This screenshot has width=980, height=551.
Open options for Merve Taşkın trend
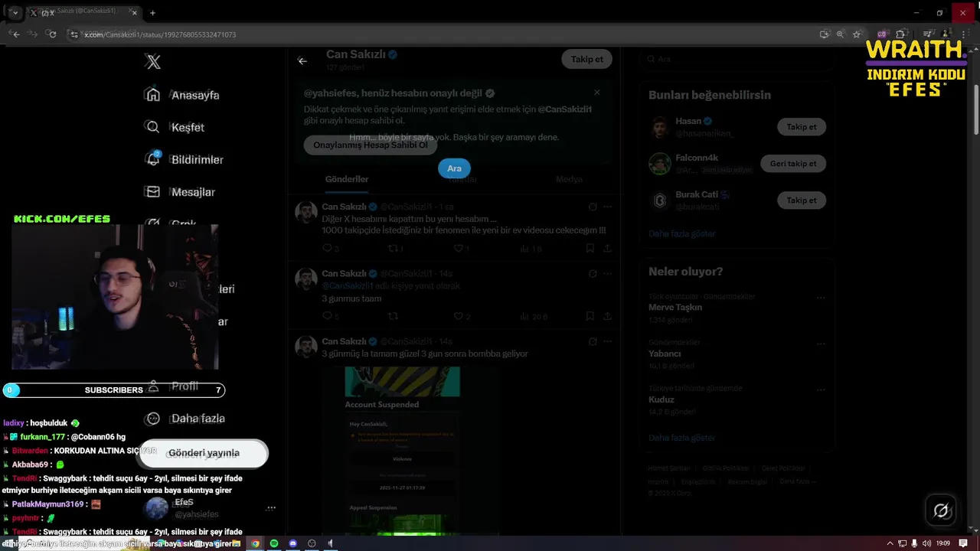pos(820,298)
